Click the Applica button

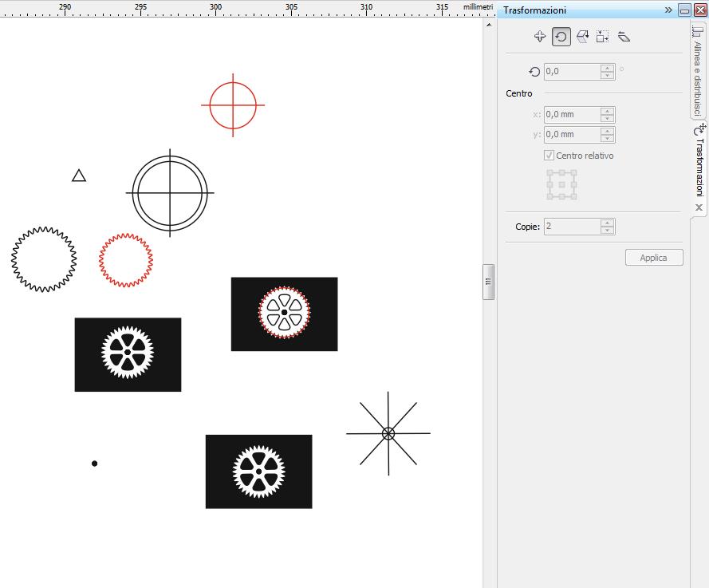[654, 258]
